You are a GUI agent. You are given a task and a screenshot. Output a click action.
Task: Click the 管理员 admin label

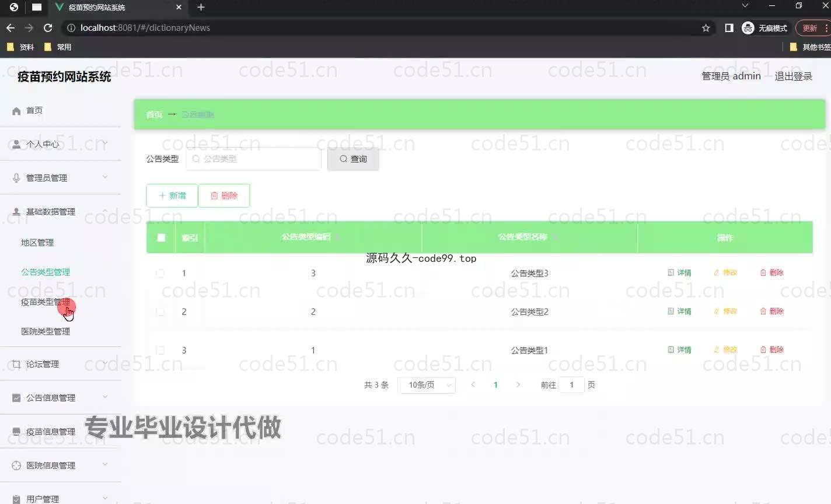coord(731,76)
